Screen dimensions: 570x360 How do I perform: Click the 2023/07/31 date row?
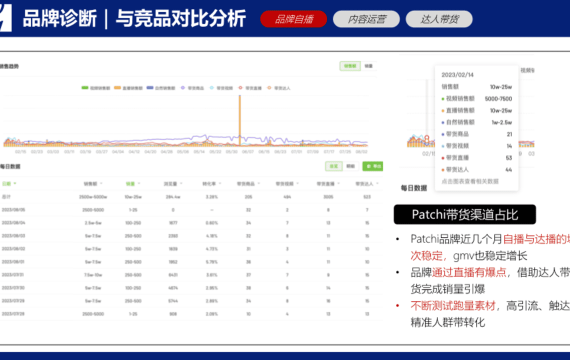tap(13, 275)
